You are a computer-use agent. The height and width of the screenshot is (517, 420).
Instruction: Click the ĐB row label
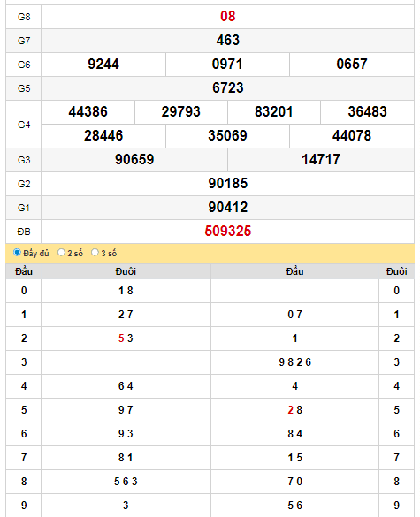click(24, 232)
